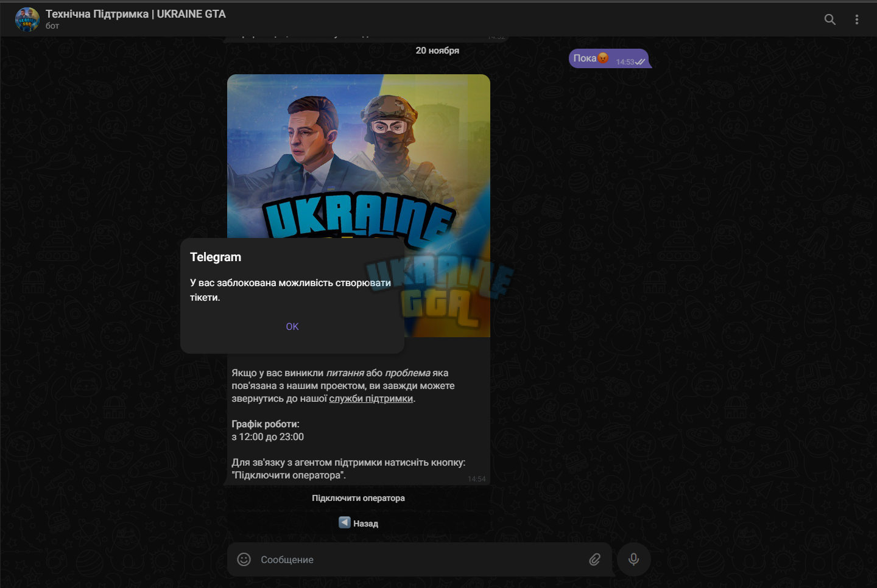Click the Пока sent message bubble
The image size is (877, 588).
coord(609,58)
